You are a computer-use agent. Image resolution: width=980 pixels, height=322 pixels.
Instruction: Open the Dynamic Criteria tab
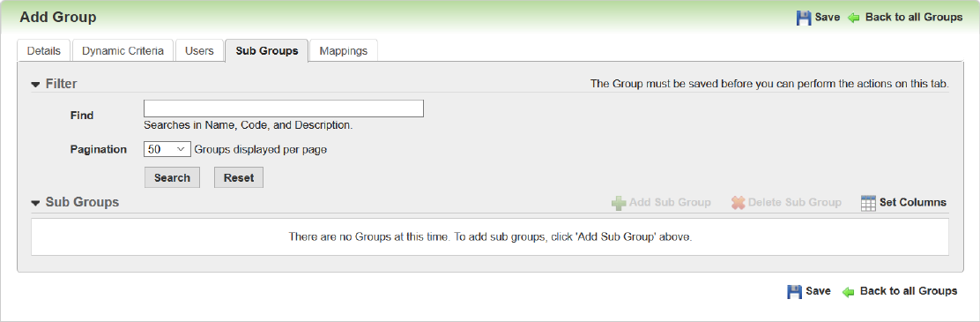coord(122,51)
